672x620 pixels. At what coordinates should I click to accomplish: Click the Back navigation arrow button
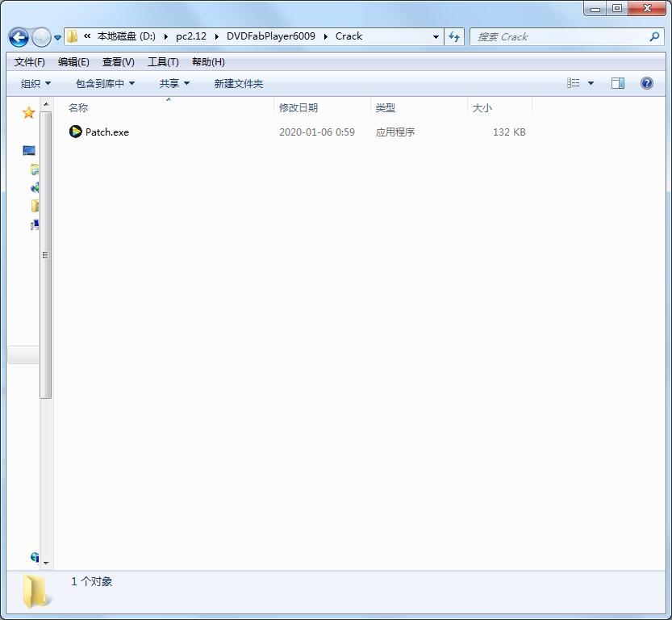tap(19, 37)
